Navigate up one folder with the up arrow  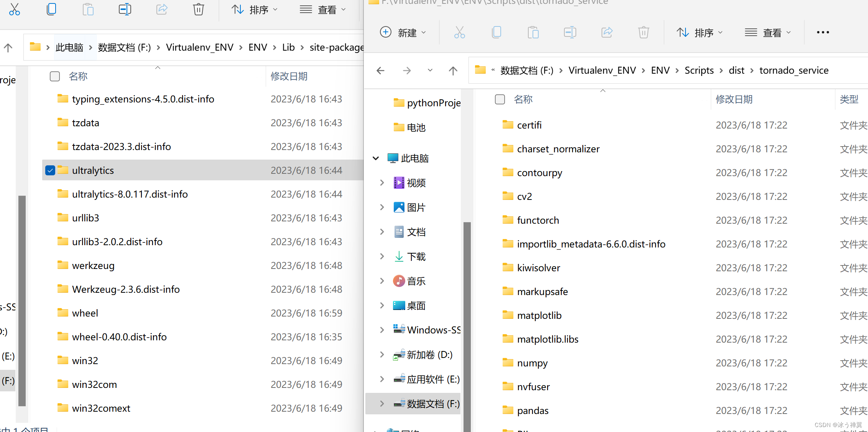click(x=453, y=71)
